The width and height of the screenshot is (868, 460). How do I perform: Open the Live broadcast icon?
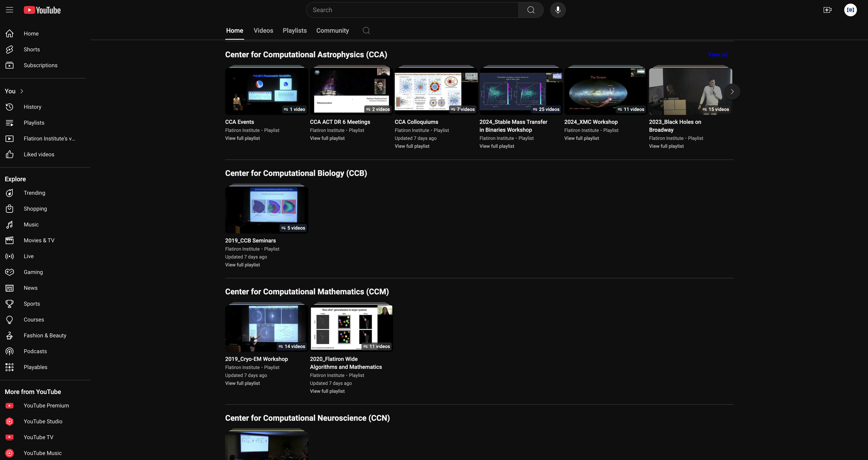tap(9, 256)
